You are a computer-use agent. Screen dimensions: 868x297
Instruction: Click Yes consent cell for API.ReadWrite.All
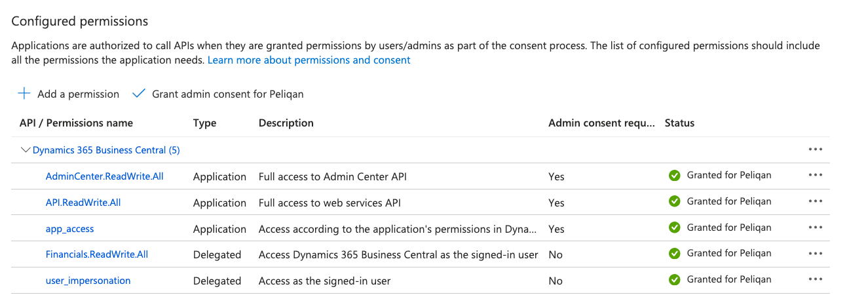click(x=556, y=203)
